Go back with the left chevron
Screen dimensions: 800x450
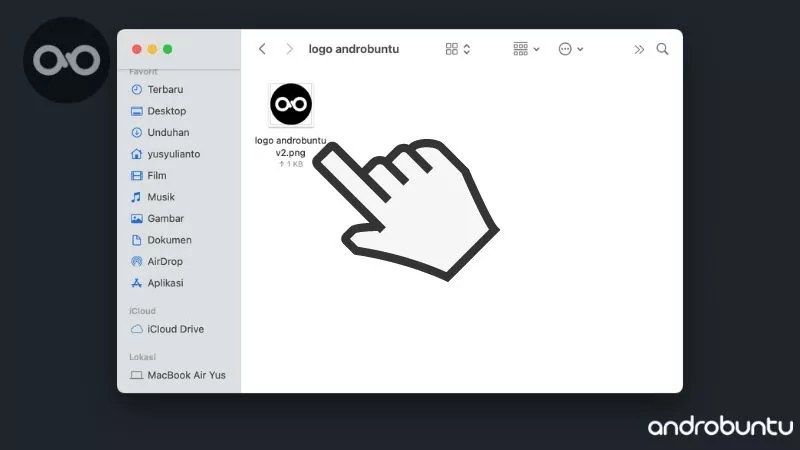[262, 49]
